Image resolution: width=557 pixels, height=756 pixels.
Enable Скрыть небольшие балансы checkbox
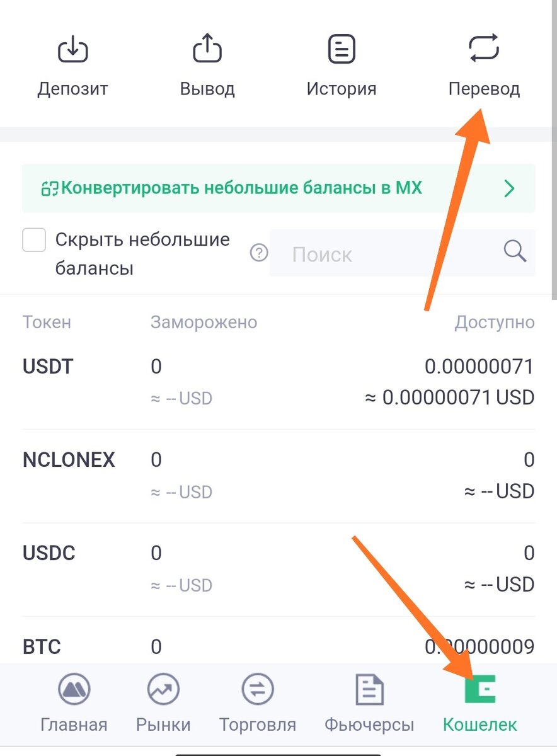(x=34, y=240)
